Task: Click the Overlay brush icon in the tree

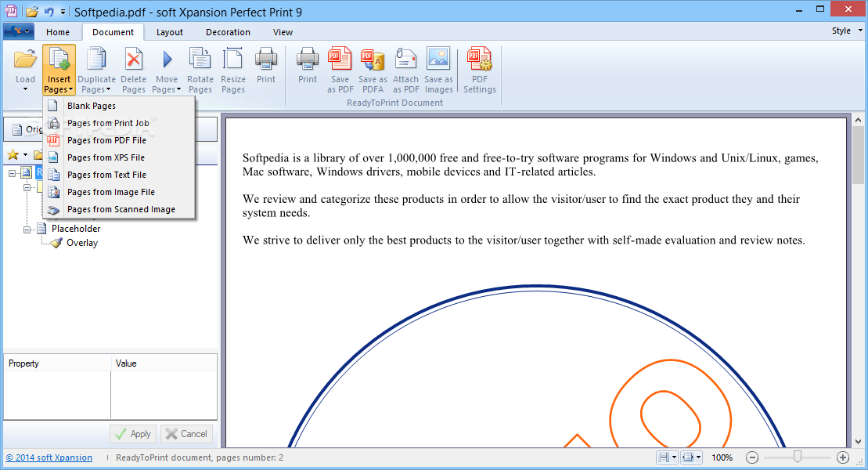Action: pos(56,243)
